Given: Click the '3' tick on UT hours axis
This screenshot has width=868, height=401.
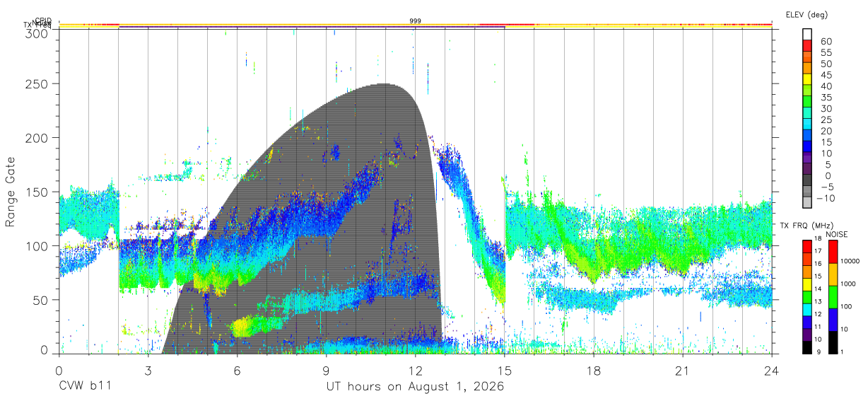Looking at the screenshot, I should (148, 371).
